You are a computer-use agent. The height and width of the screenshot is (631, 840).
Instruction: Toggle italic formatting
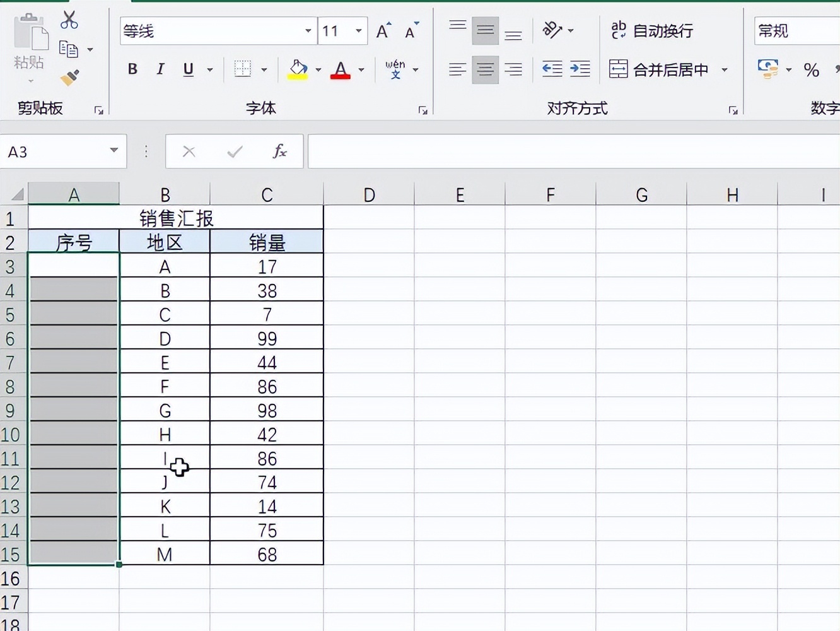click(x=160, y=69)
